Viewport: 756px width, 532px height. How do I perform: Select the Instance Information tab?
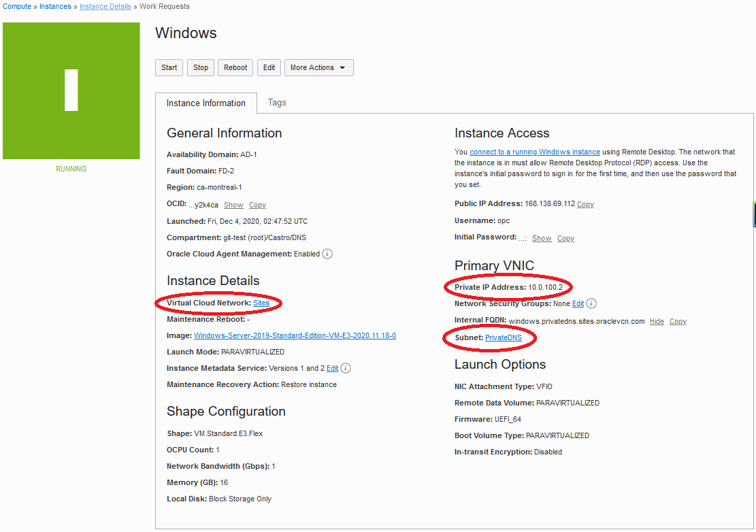pos(206,103)
